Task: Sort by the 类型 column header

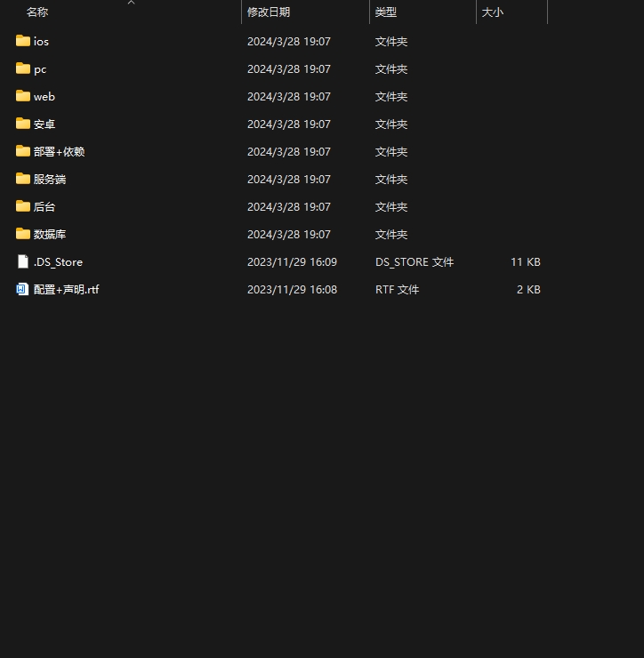Action: coord(386,12)
